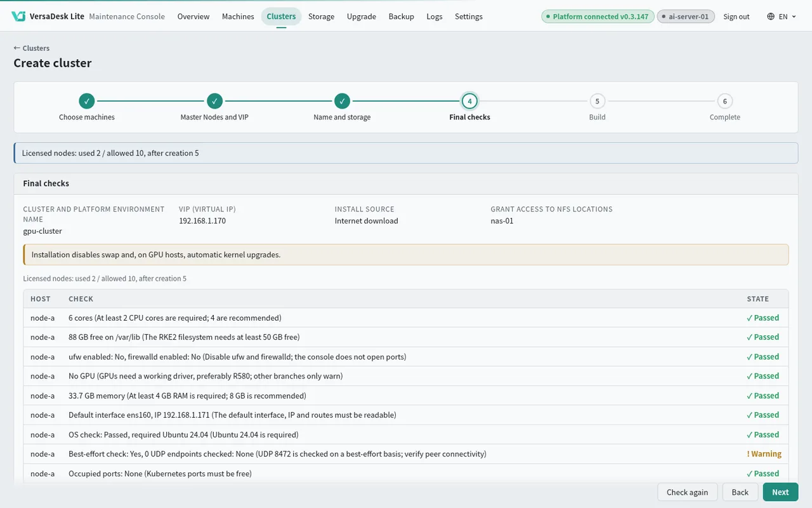The image size is (812, 508).
Task: Click the STATE column header
Action: 757,299
